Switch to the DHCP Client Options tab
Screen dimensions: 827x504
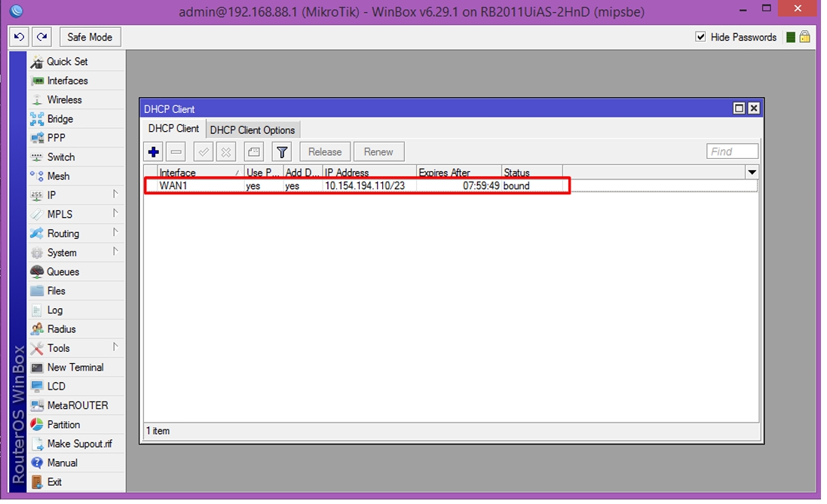point(253,130)
